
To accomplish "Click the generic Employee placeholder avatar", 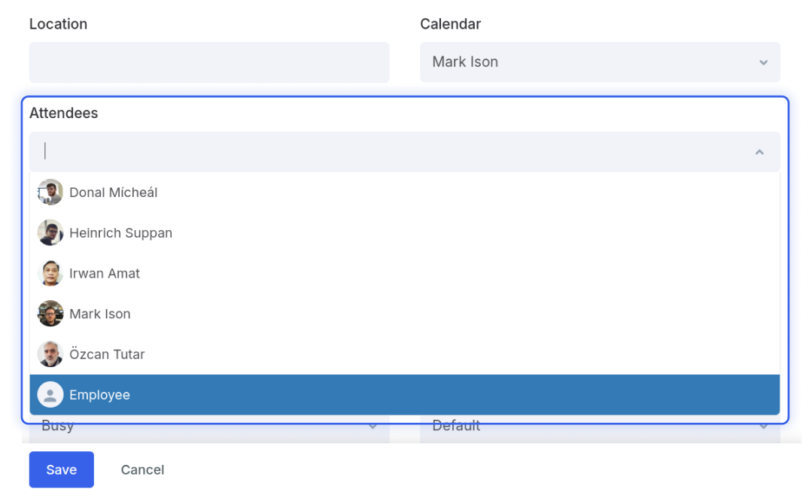I will tap(50, 395).
